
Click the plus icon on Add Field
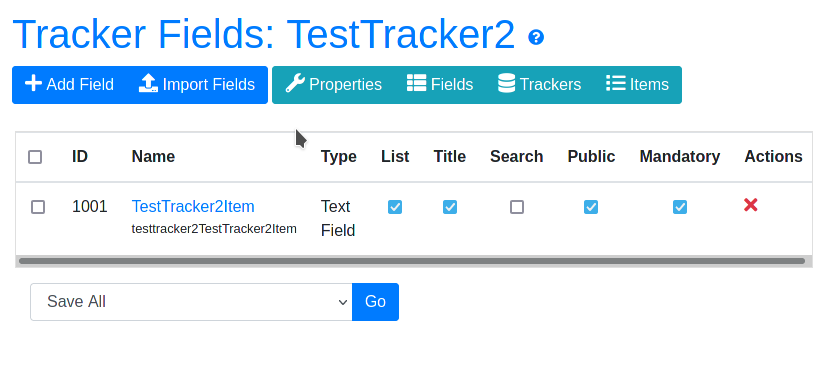[x=33, y=83]
